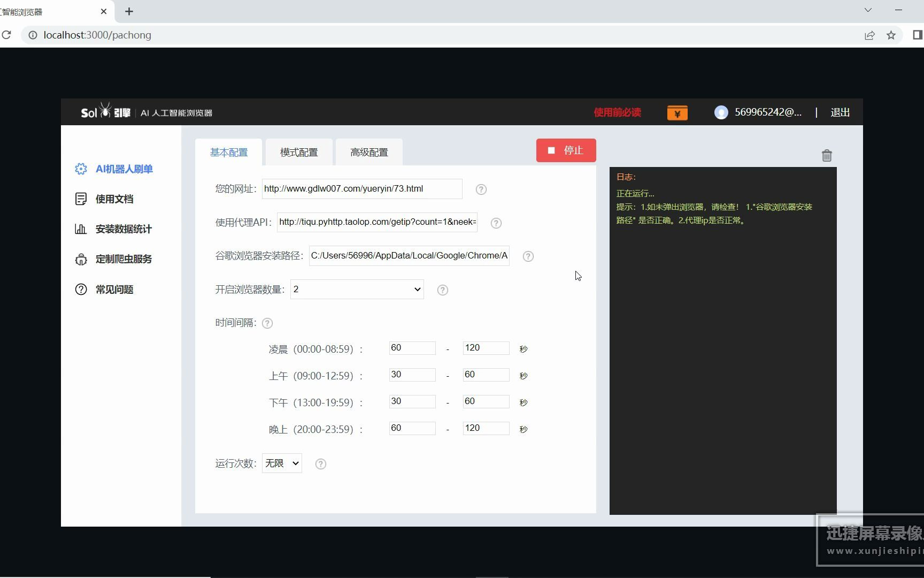This screenshot has height=578, width=924.
Task: Click the 凌晨 minimum interval field 60
Action: click(412, 348)
